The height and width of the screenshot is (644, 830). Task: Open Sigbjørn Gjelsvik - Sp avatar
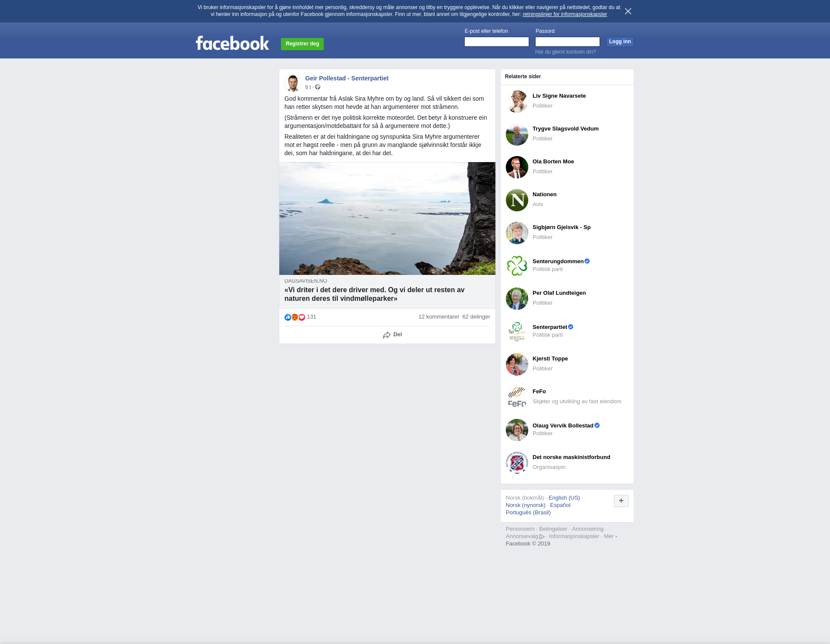click(517, 233)
